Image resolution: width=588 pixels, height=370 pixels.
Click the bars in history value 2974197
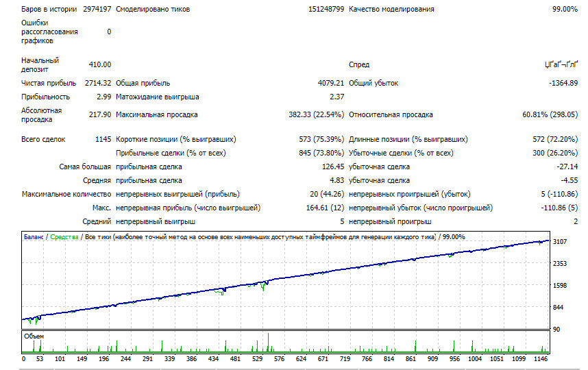[x=97, y=9]
